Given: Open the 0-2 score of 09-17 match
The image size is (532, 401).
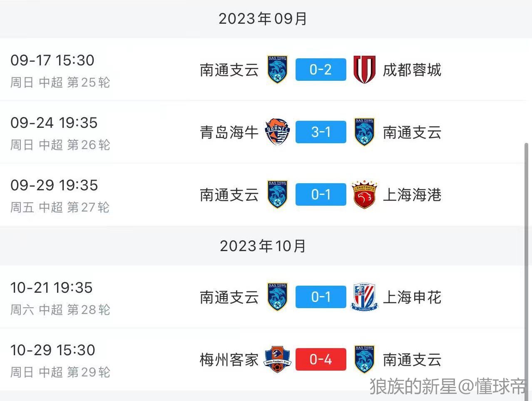Looking at the screenshot, I should pos(321,70).
